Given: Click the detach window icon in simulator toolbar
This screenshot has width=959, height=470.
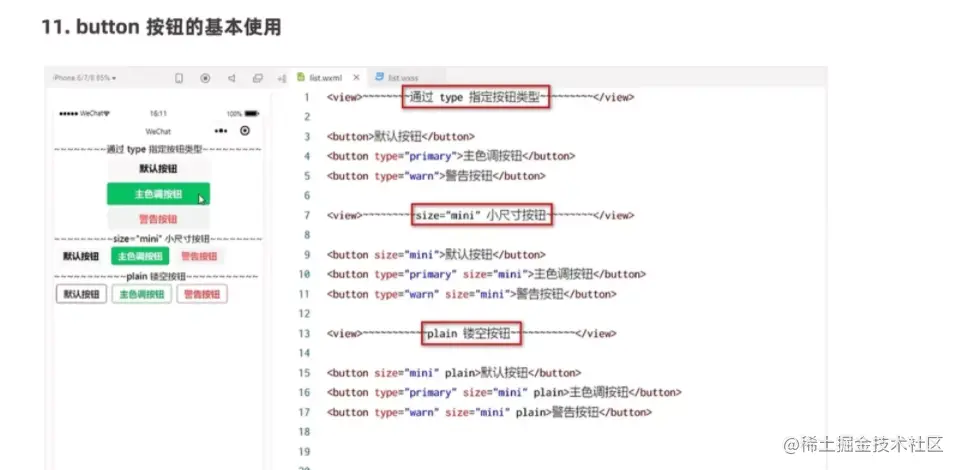Looking at the screenshot, I should (257, 78).
